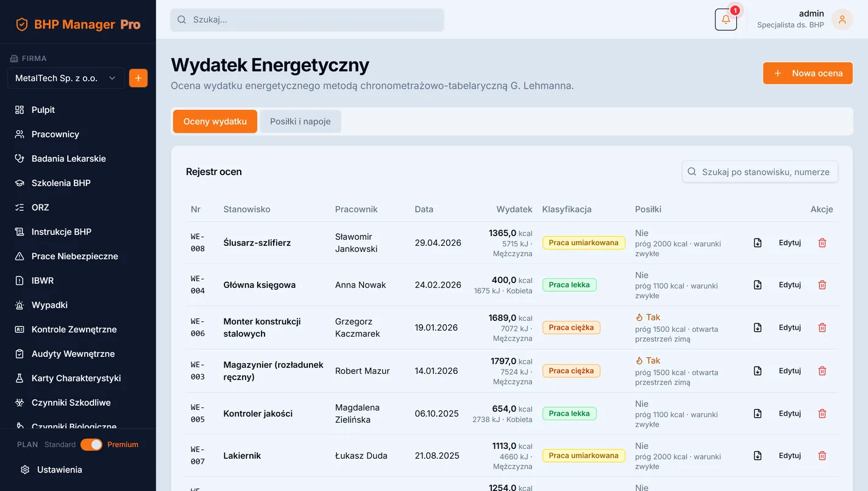Click the Praca ciężka badge for Monter konstrukcji
868x491 pixels.
click(x=571, y=328)
